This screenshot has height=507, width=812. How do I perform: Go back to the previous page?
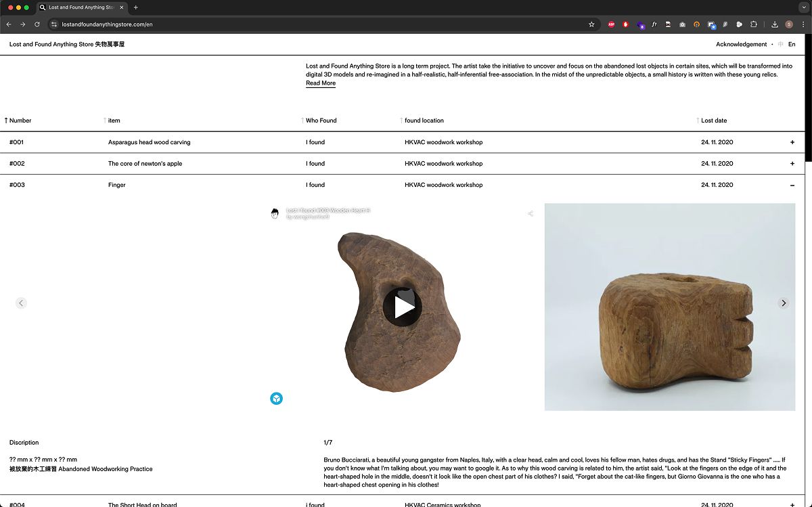pyautogui.click(x=9, y=24)
